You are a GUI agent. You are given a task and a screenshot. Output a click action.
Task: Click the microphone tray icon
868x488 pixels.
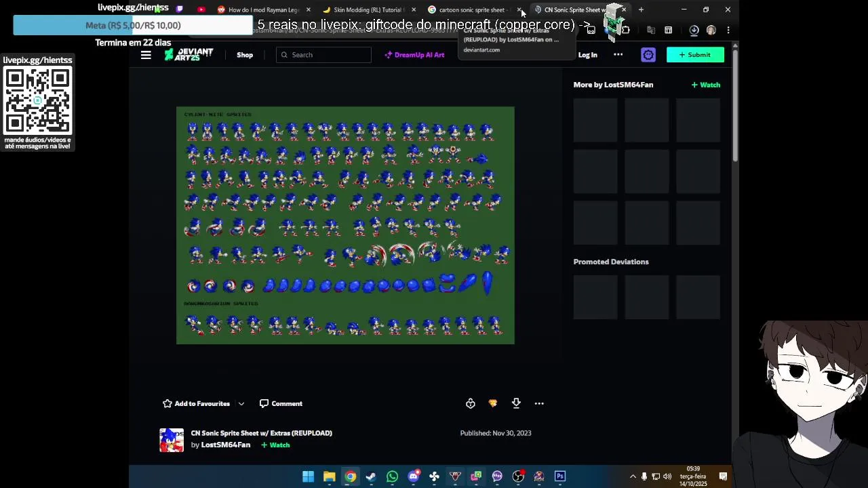[x=644, y=476]
